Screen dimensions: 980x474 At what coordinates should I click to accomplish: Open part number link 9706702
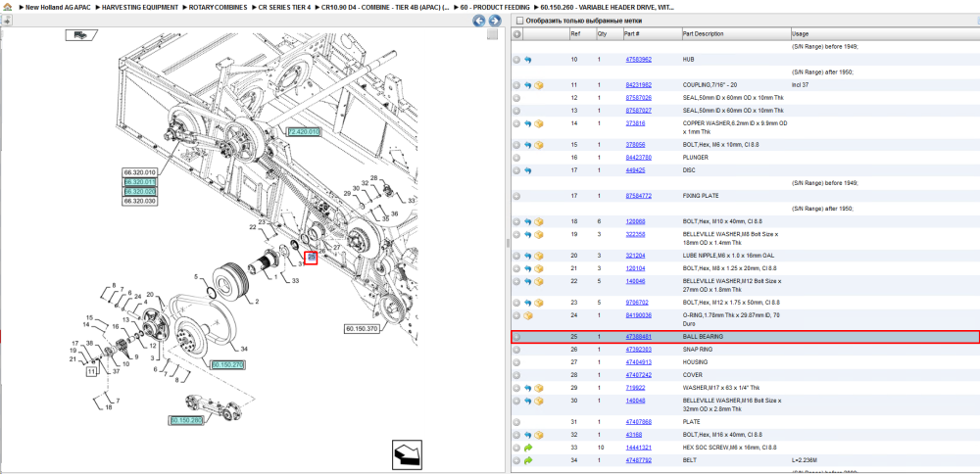(637, 303)
